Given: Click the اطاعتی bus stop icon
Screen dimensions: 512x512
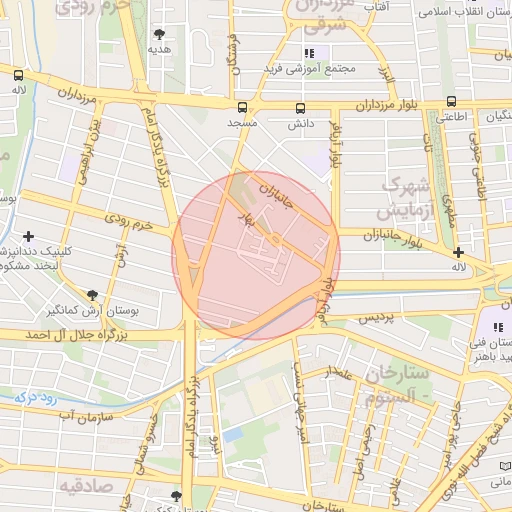Looking at the screenshot, I should click(451, 101).
